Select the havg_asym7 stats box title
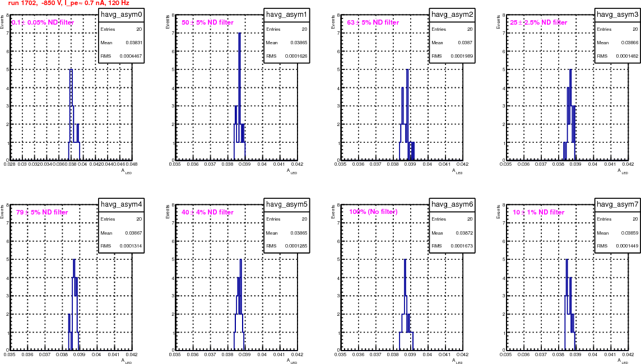 617,204
